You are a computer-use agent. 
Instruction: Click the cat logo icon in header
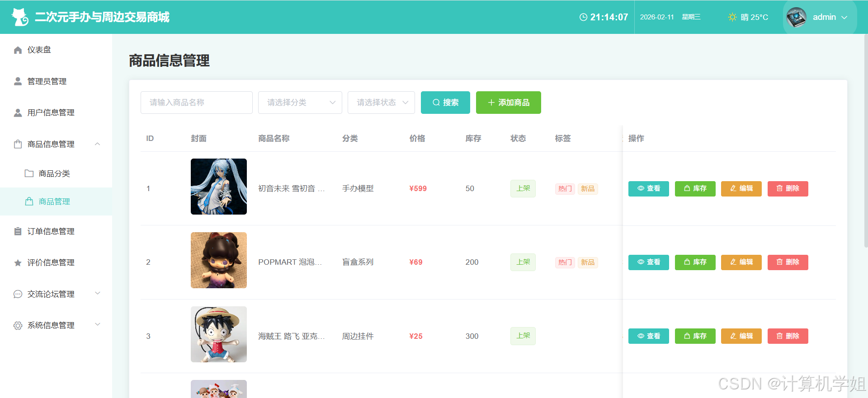coord(20,17)
